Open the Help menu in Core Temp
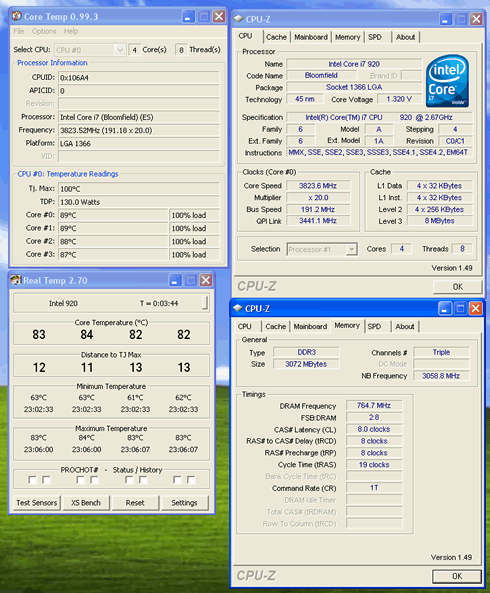Screen dimensions: 490x593 pos(71,31)
